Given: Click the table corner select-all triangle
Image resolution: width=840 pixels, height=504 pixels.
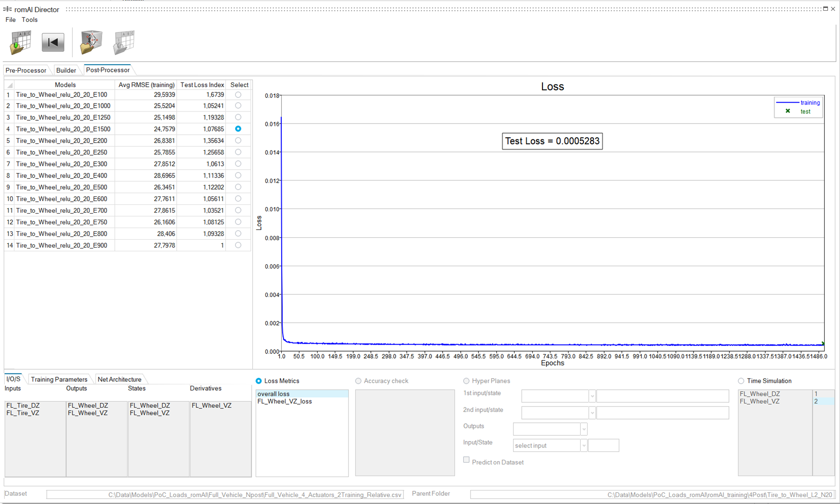Looking at the screenshot, I should (9, 85).
